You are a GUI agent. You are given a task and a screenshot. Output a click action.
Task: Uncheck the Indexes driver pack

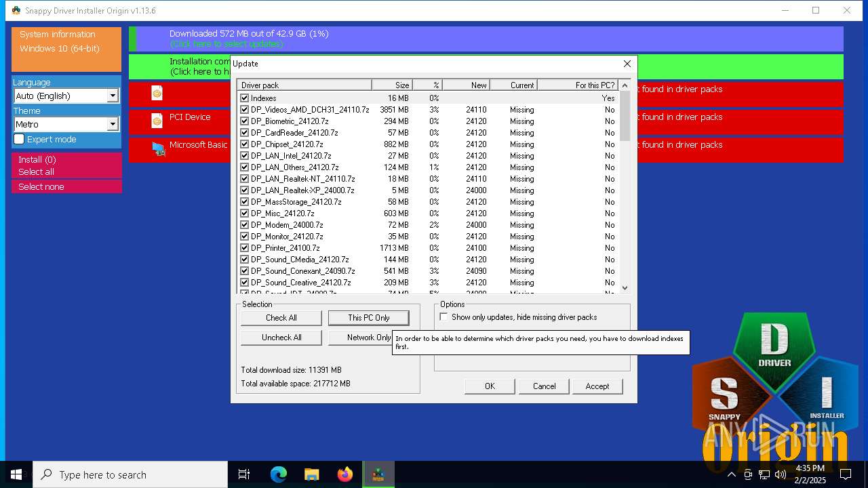pyautogui.click(x=245, y=98)
